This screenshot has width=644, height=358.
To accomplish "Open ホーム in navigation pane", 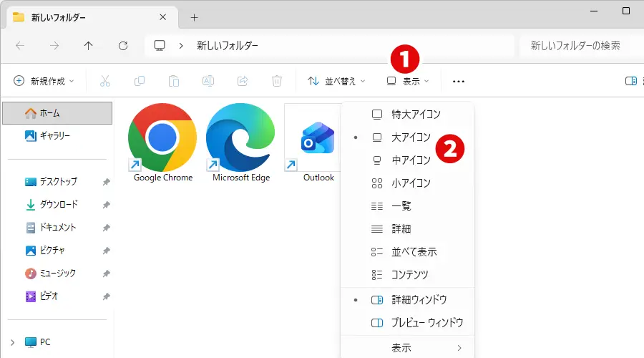I will [x=57, y=113].
